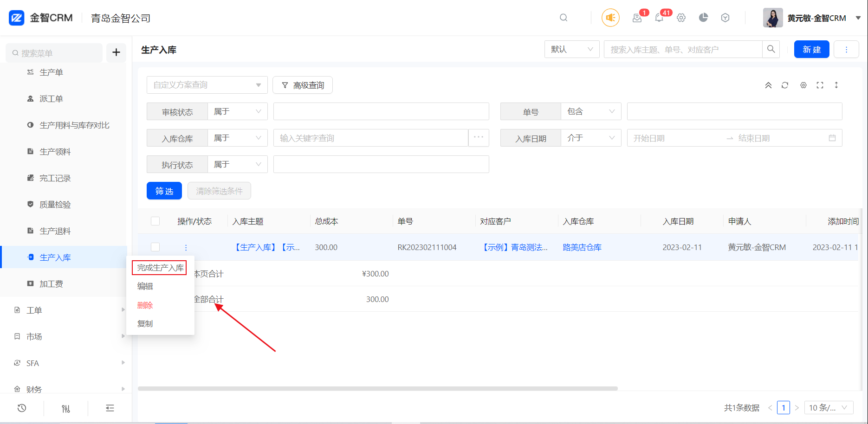Viewport: 868px width, 424px height.
Task: Open the 入库仓库 operator 属于 dropdown
Action: (238, 138)
